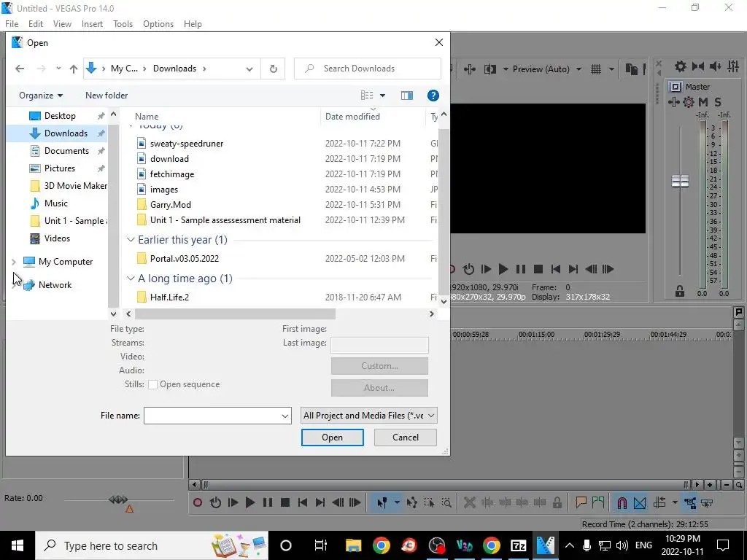Screen dimensions: 747x560
Task: Open the File name history dropdown arrow
Action: coord(285,416)
